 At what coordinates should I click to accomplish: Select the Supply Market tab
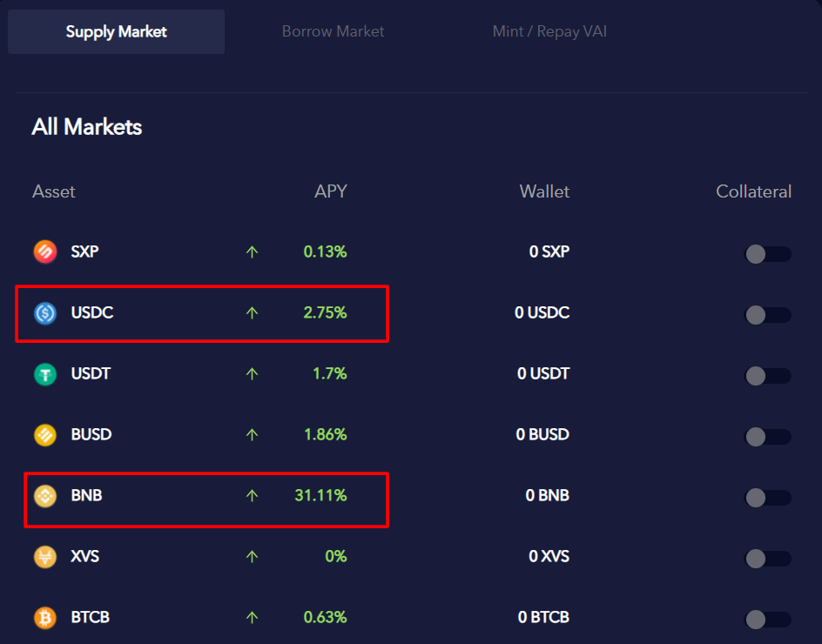click(x=116, y=32)
